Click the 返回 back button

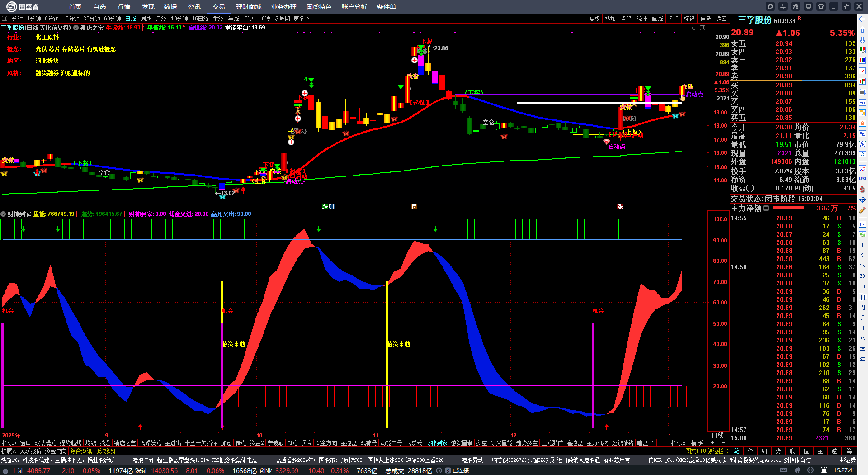coord(722,19)
